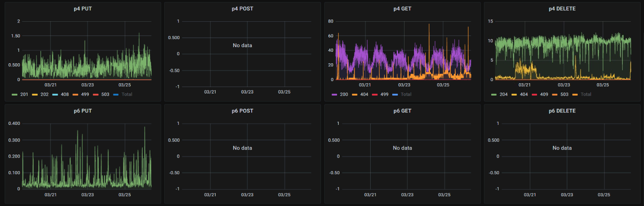The width and height of the screenshot is (644, 206).
Task: Expand the p4 DELETE panel title menu
Action: point(562,8)
